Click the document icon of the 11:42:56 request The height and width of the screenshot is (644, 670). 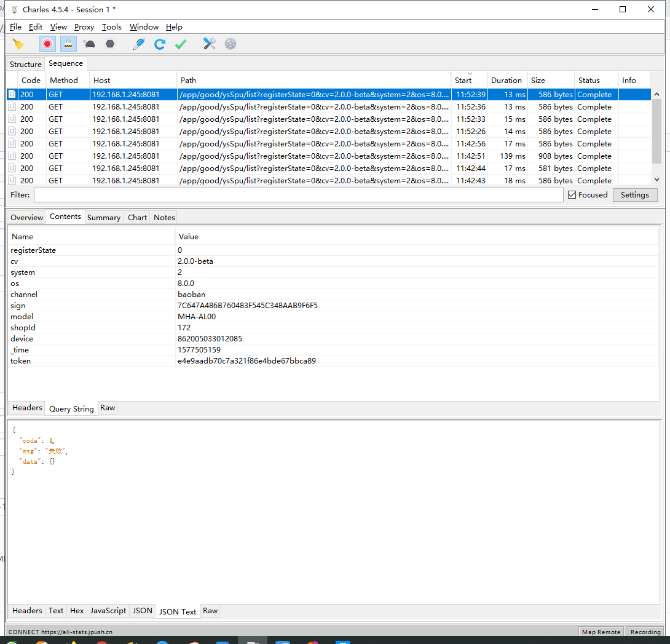pos(12,144)
